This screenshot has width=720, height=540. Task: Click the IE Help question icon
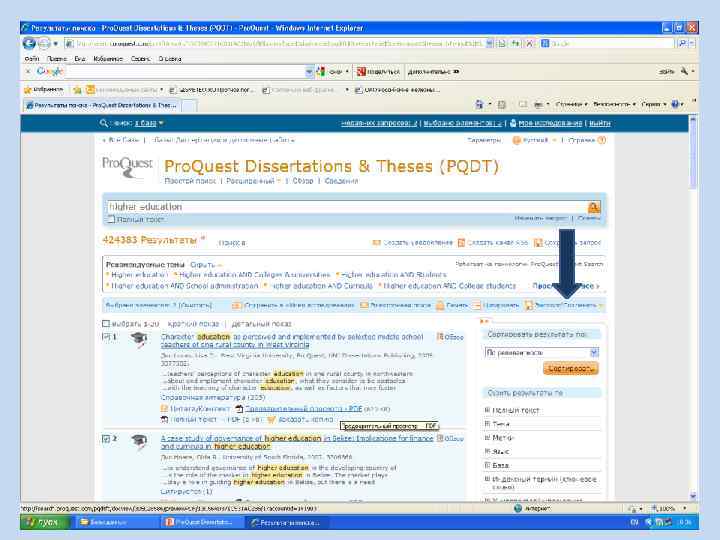(675, 105)
